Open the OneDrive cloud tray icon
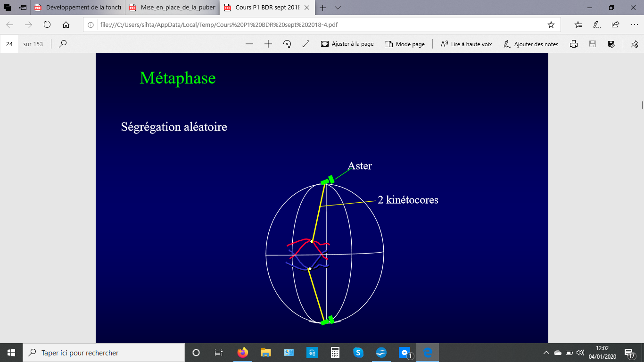Screen dimensions: 644x362 click(x=558, y=353)
